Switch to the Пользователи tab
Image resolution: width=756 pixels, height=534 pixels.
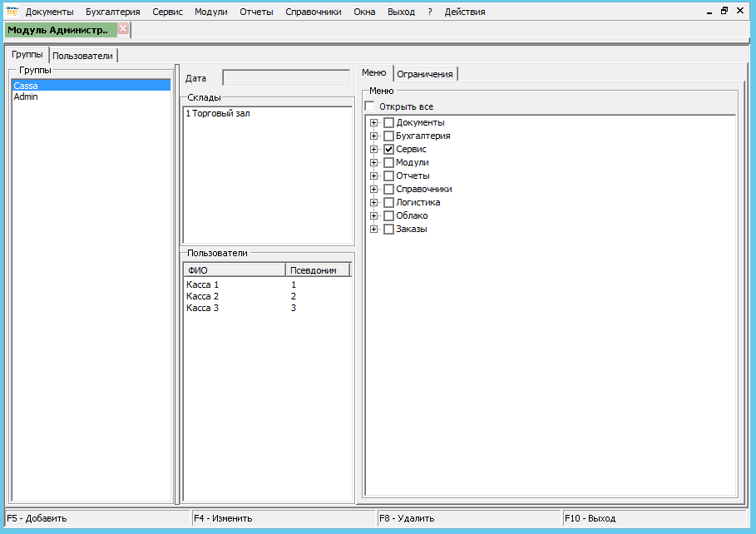click(x=82, y=56)
